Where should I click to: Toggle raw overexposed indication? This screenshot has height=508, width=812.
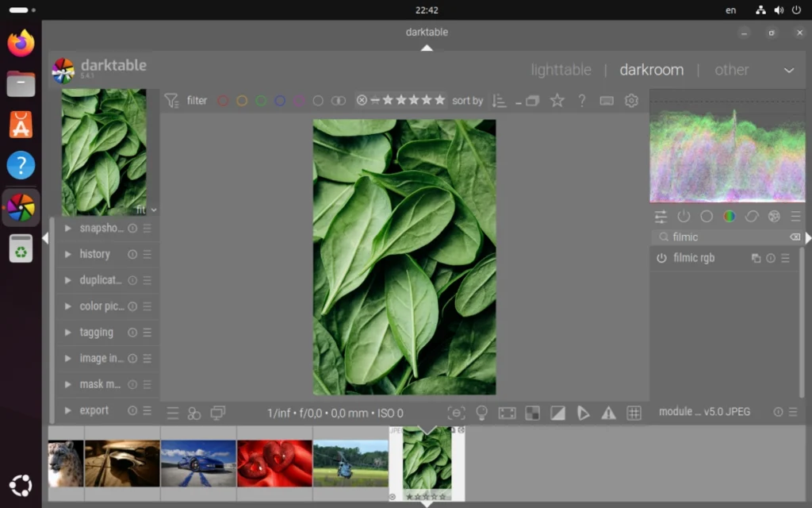(x=532, y=413)
